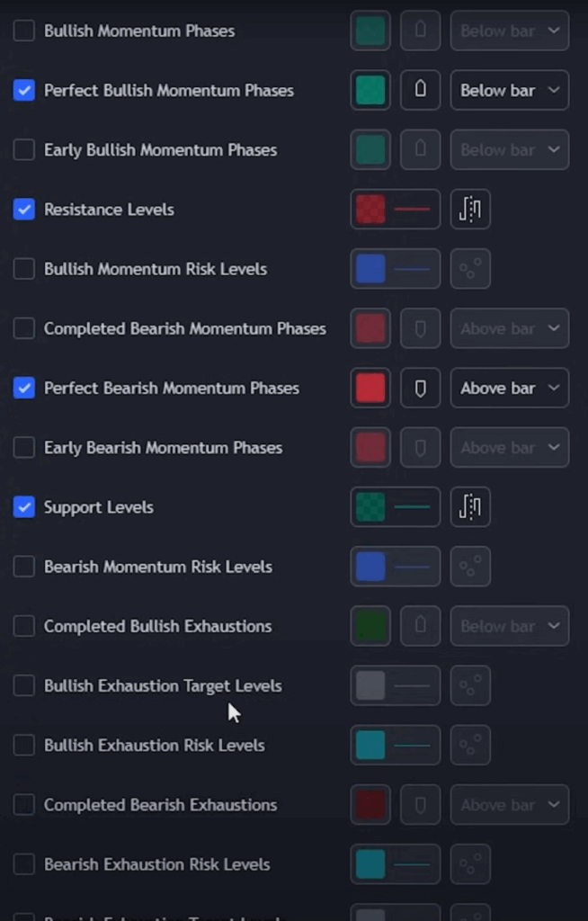Open line style icon for Support Levels
588x921 pixels.
470,507
